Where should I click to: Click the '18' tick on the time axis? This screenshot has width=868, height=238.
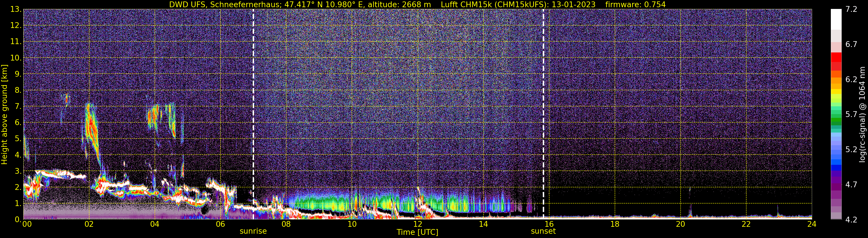[614, 224]
